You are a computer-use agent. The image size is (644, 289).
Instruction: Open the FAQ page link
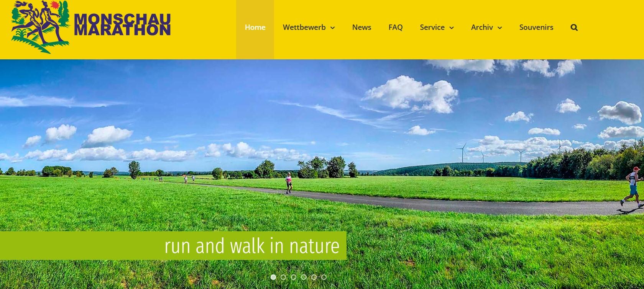coord(396,27)
